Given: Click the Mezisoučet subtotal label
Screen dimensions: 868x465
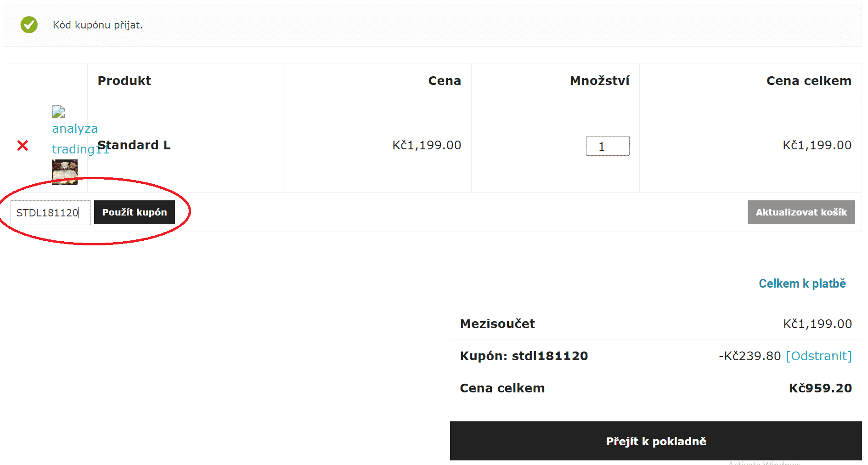Looking at the screenshot, I should tap(497, 324).
